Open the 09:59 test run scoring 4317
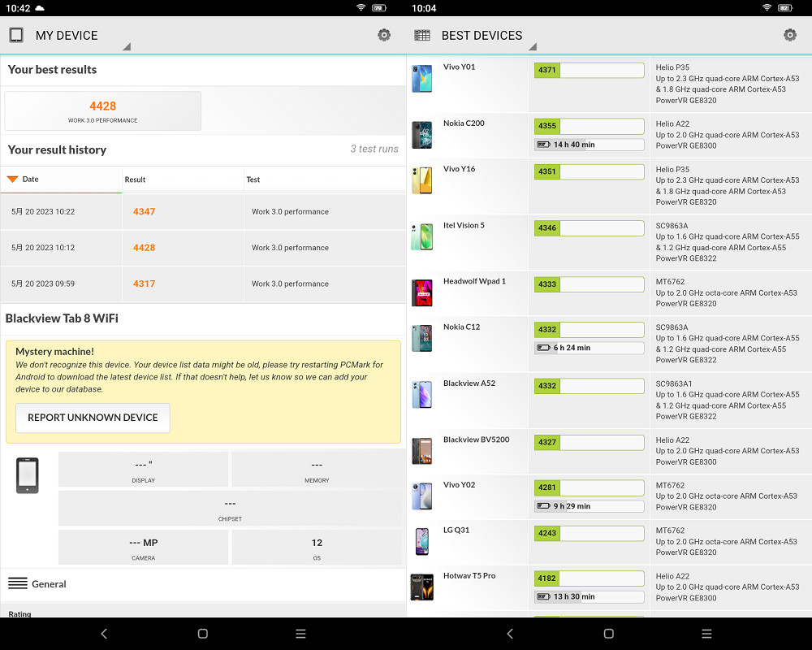This screenshot has width=812, height=650. coord(203,284)
